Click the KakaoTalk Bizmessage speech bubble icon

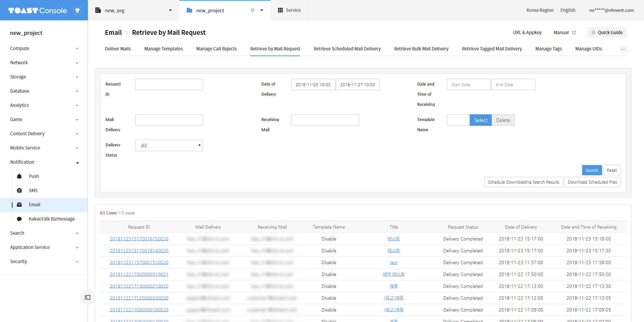(19, 219)
